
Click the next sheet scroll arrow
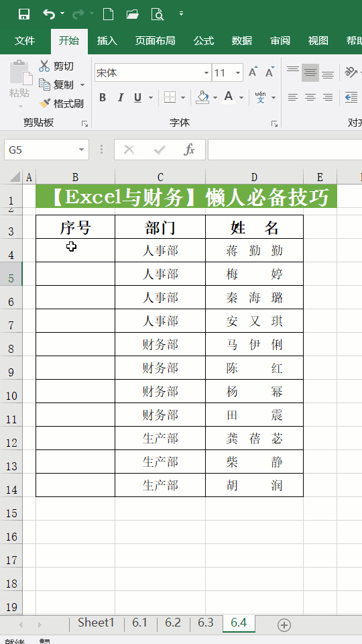[x=40, y=625]
